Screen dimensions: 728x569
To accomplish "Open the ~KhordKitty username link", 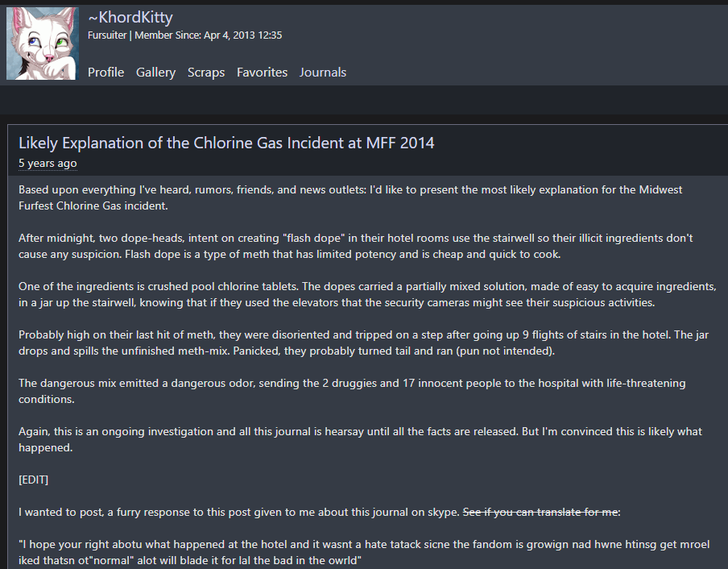I will pyautogui.click(x=130, y=17).
